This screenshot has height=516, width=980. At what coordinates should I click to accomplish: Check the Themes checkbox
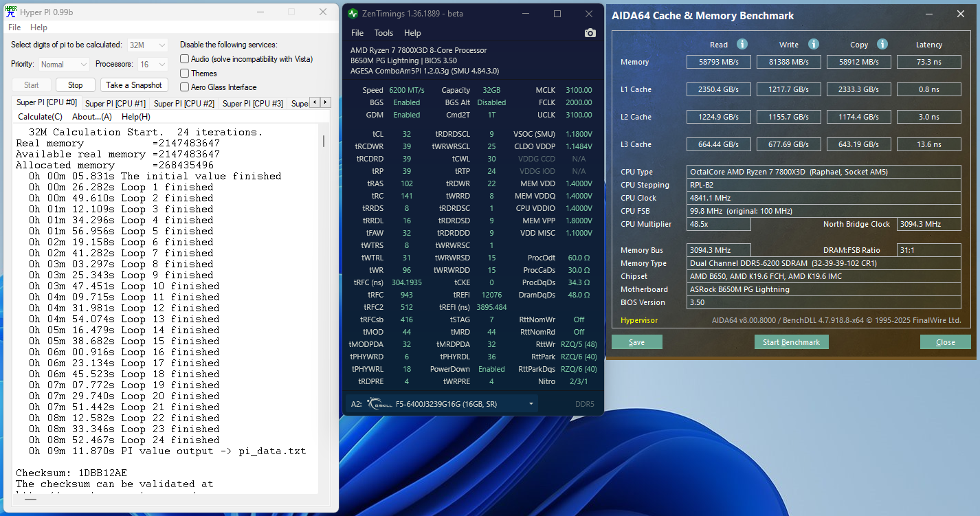click(x=184, y=74)
